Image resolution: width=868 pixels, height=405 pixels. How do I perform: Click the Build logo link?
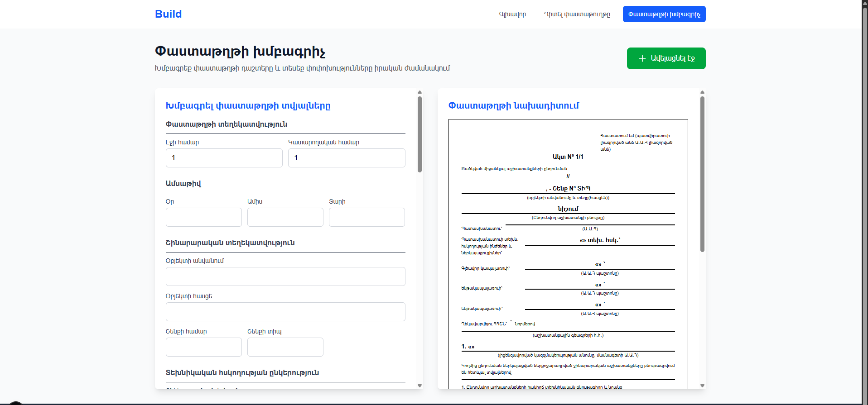[168, 14]
